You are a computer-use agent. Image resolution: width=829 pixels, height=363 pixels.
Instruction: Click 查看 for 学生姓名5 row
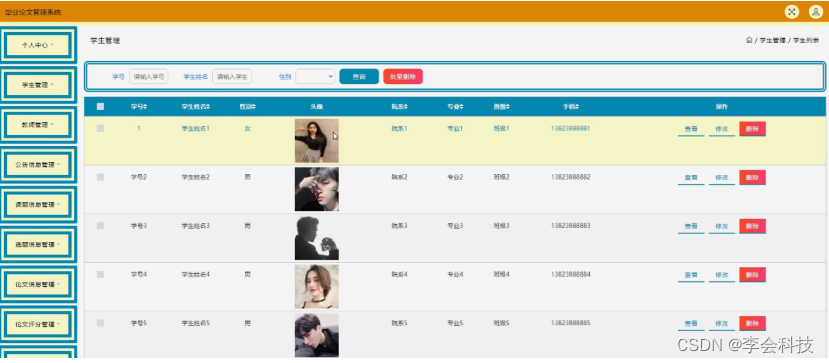[x=691, y=323]
